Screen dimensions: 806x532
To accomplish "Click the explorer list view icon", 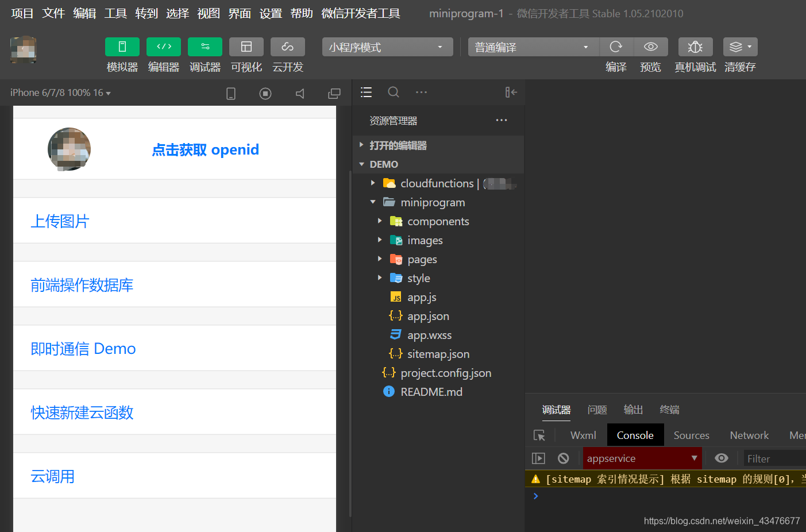I will (x=366, y=92).
